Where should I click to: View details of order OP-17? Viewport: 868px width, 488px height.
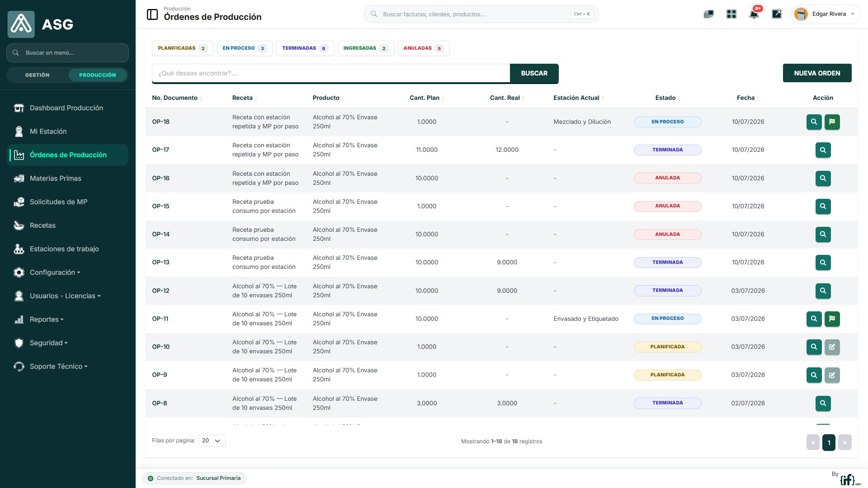[823, 150]
